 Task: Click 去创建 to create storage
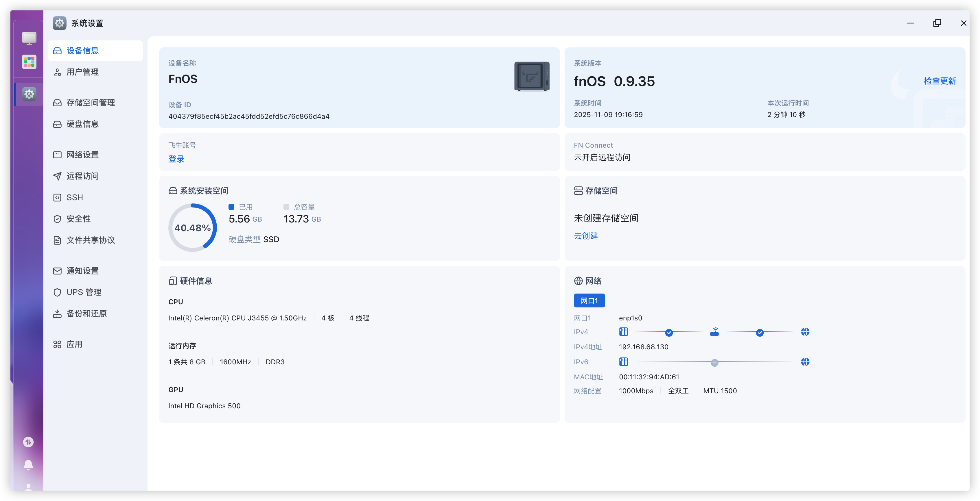pos(585,236)
